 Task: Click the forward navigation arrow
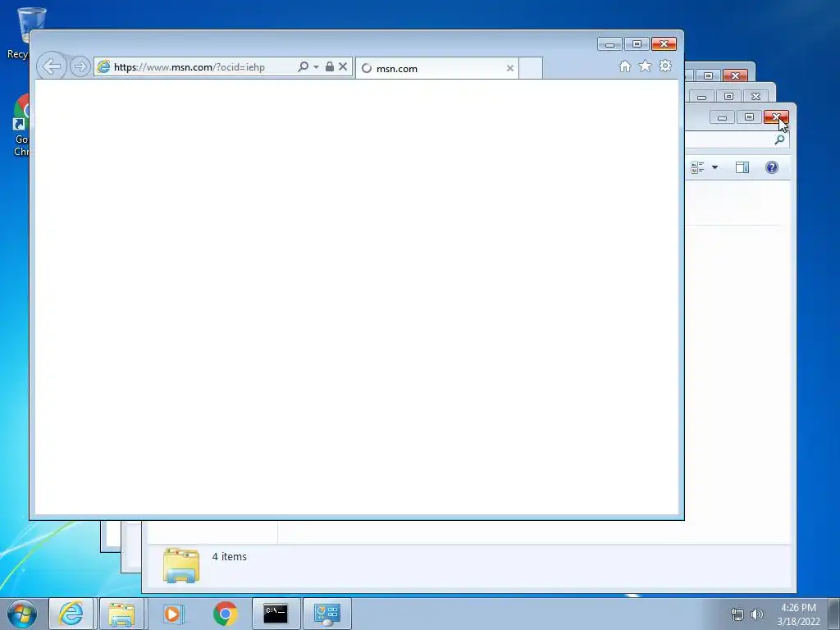pos(80,67)
